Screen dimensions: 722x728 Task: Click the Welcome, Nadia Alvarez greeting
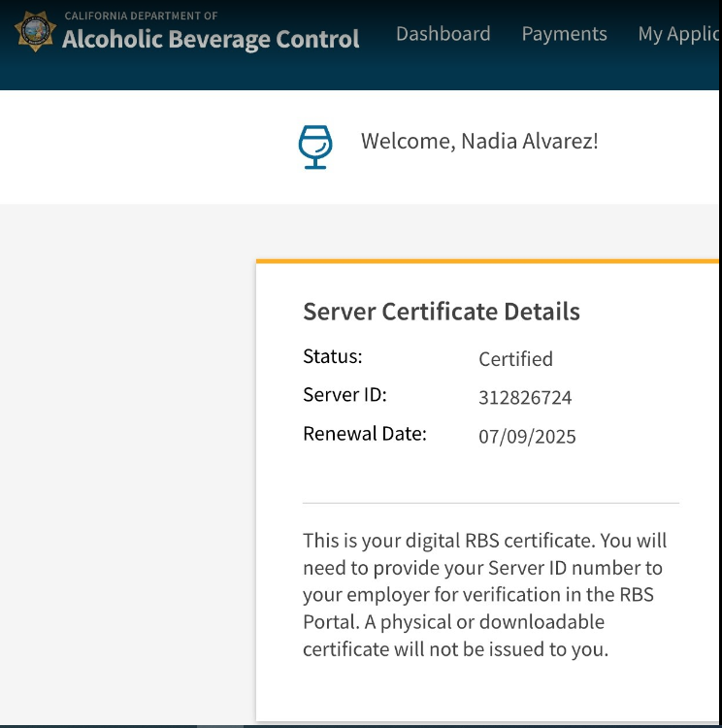point(479,142)
